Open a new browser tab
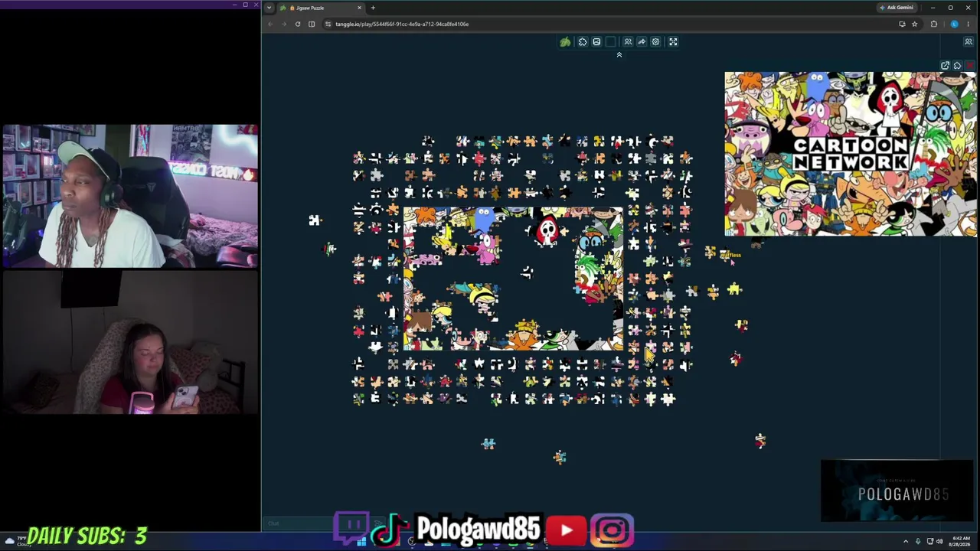Viewport: 980px width, 551px height. point(373,8)
